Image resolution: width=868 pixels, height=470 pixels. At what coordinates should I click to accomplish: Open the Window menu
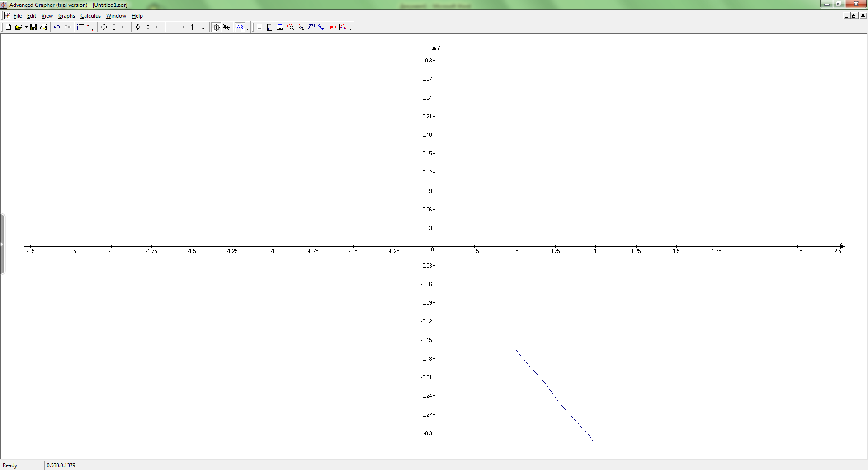(116, 16)
